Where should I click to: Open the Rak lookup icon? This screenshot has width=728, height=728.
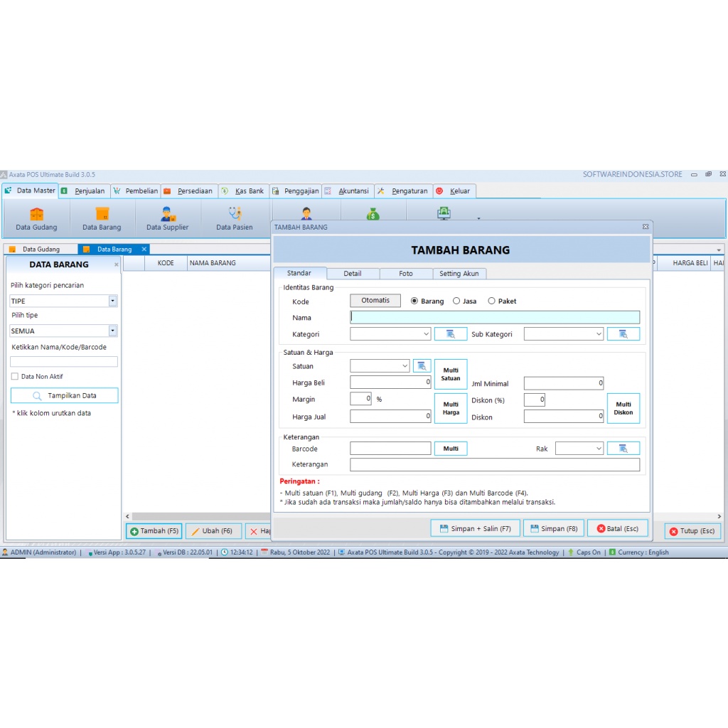[x=623, y=448]
